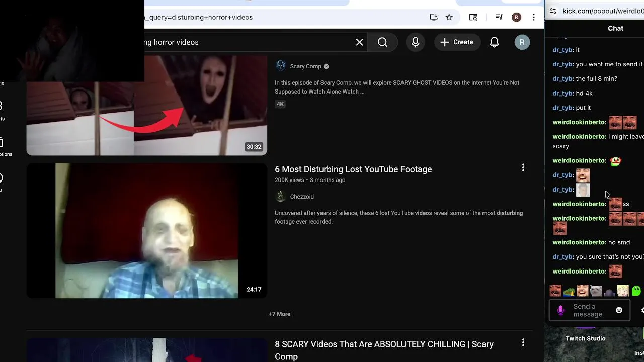The width and height of the screenshot is (644, 362).
Task: Open the emoji picker smiley in chat
Action: point(619,310)
